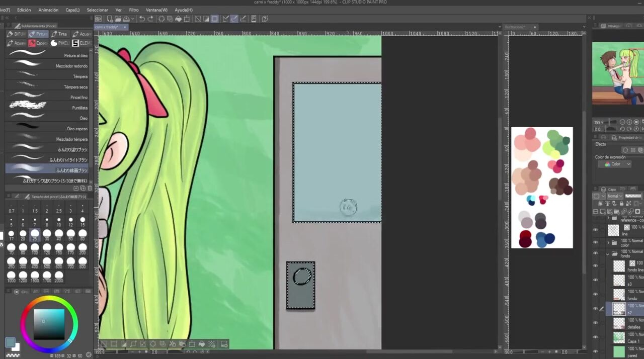Click the Undo arrow in the top toolbar
This screenshot has height=359, width=644.
click(142, 19)
